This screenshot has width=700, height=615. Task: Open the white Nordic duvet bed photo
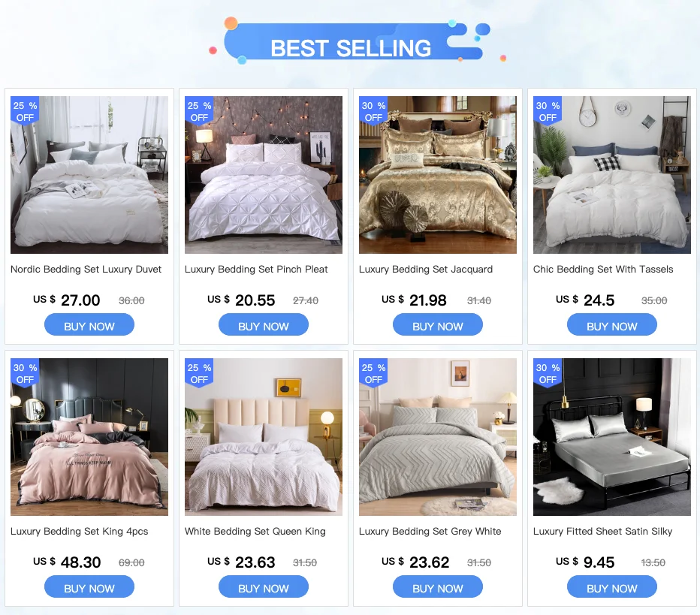89,175
